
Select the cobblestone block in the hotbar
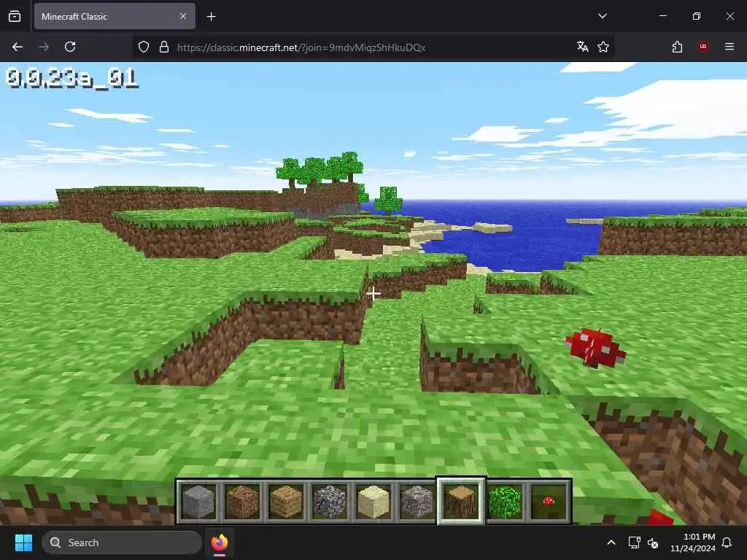point(330,502)
